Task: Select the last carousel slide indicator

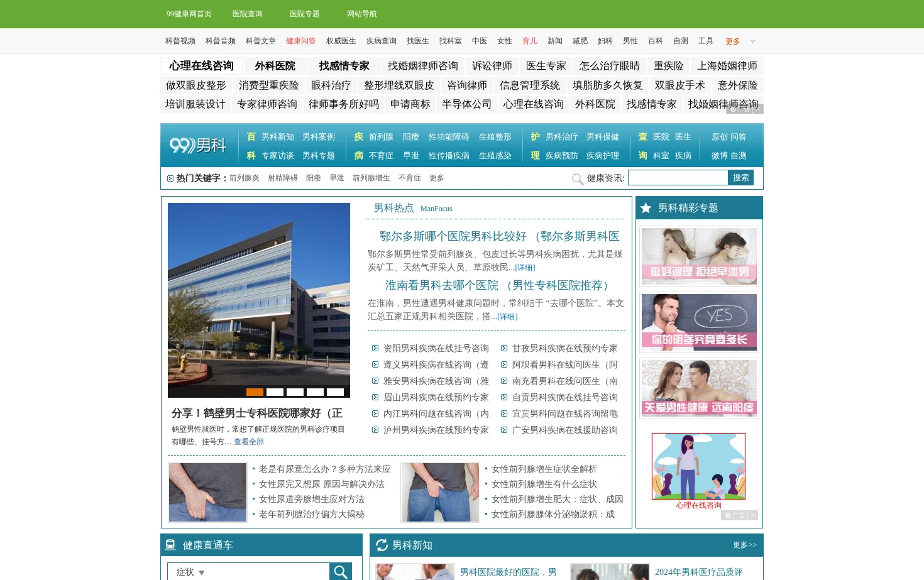Action: (x=335, y=392)
